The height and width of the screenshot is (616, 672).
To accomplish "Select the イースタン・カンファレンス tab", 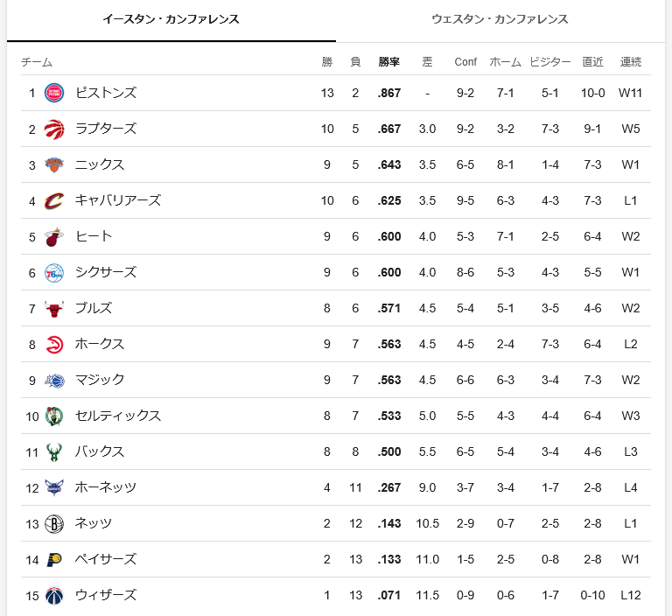I will (x=171, y=19).
